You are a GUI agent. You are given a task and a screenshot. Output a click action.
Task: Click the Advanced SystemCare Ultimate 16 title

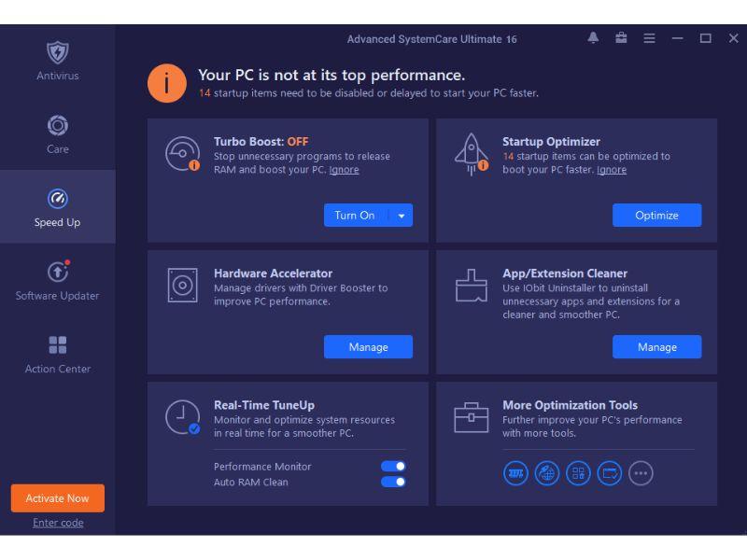coord(432,39)
